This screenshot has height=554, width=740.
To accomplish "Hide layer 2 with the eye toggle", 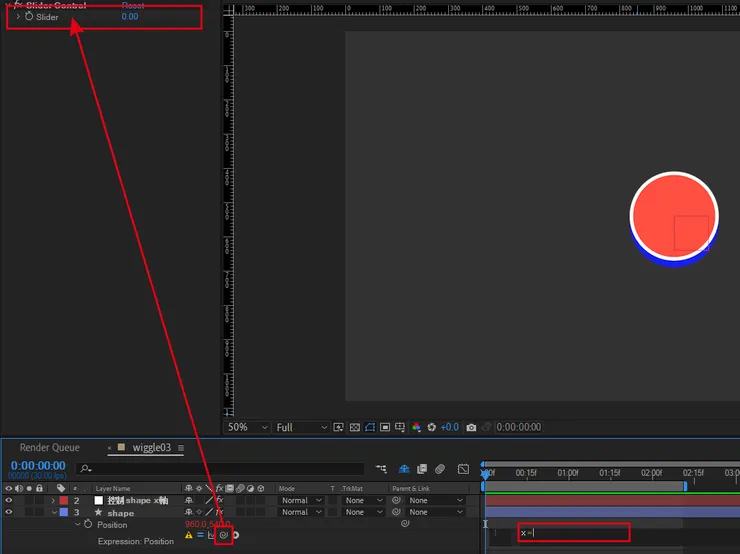I will pos(9,500).
